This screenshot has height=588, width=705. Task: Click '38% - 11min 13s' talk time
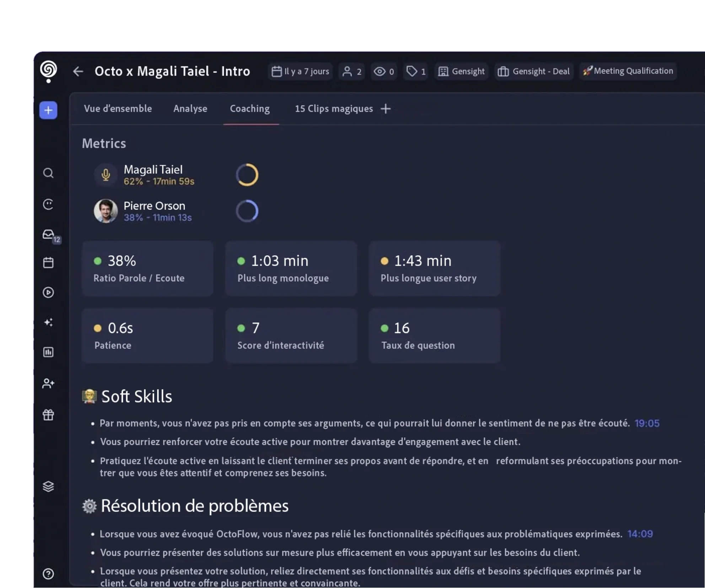(x=157, y=217)
